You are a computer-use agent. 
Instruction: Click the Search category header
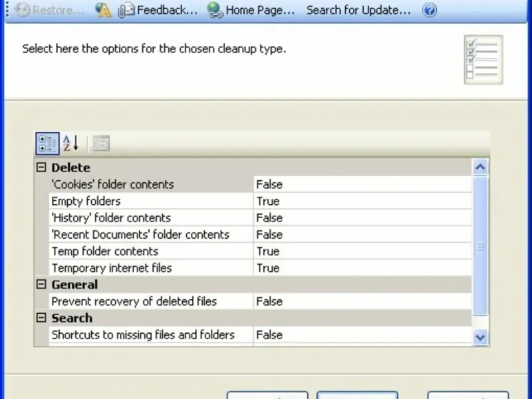[x=253, y=318]
